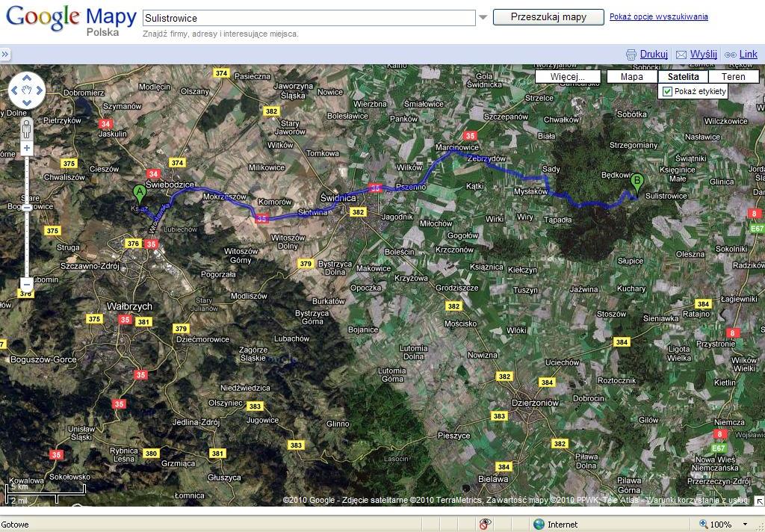Screen dimensions: 765x532
Task: Zoom in with the plus button
Action: click(27, 149)
